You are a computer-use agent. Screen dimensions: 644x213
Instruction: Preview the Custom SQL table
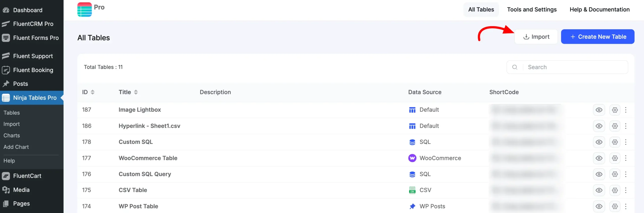point(599,142)
